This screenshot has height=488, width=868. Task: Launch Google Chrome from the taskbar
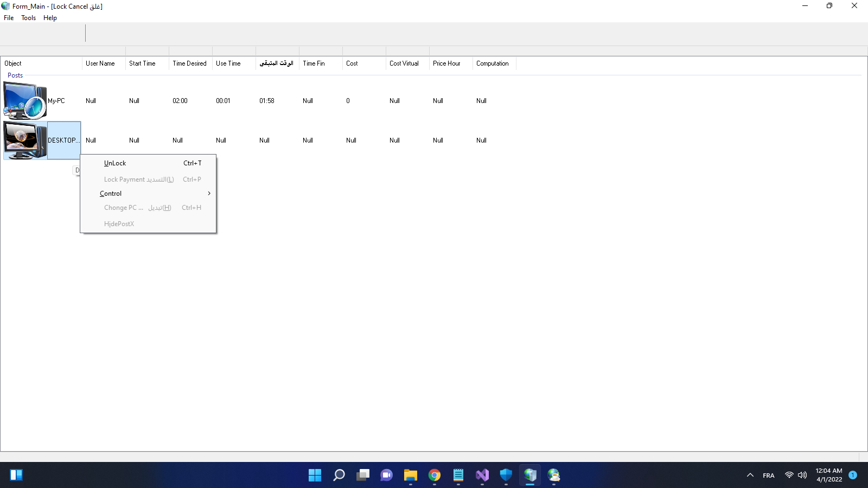434,476
